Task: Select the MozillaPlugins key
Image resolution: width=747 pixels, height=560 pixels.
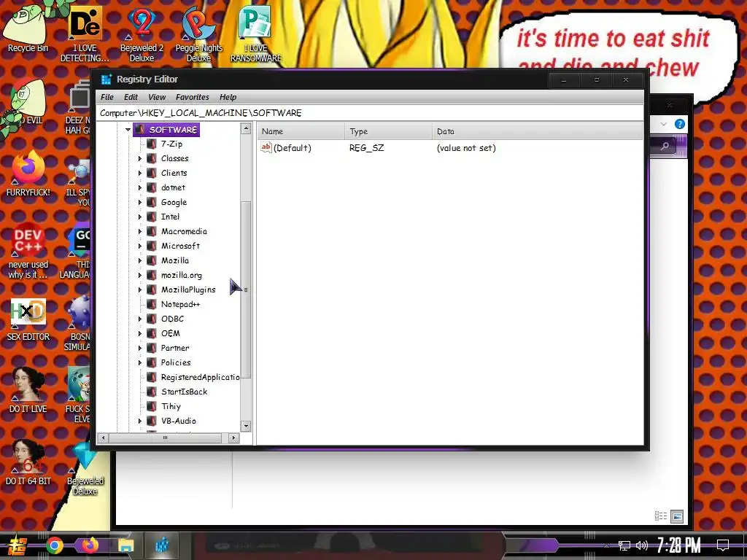Action: coord(188,289)
